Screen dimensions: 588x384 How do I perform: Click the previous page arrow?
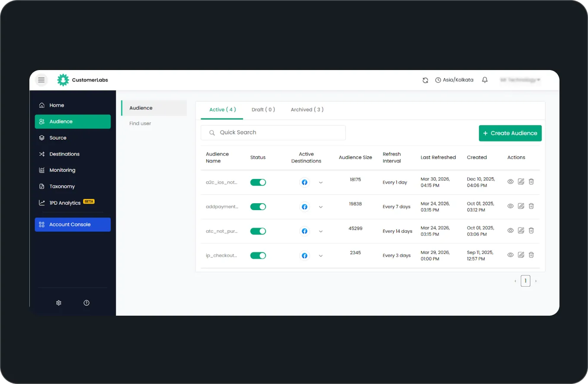[515, 281]
